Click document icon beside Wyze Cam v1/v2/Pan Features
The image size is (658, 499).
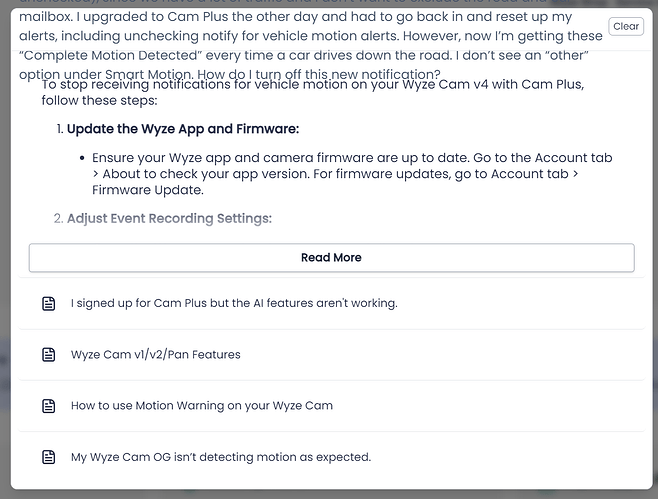pos(49,354)
